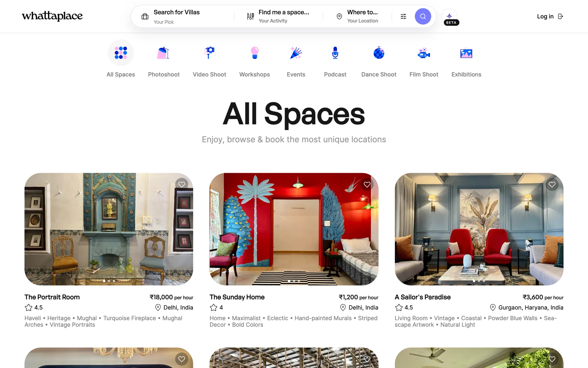Image resolution: width=588 pixels, height=368 pixels.
Task: Select the All Spaces category icon
Action: point(121,53)
